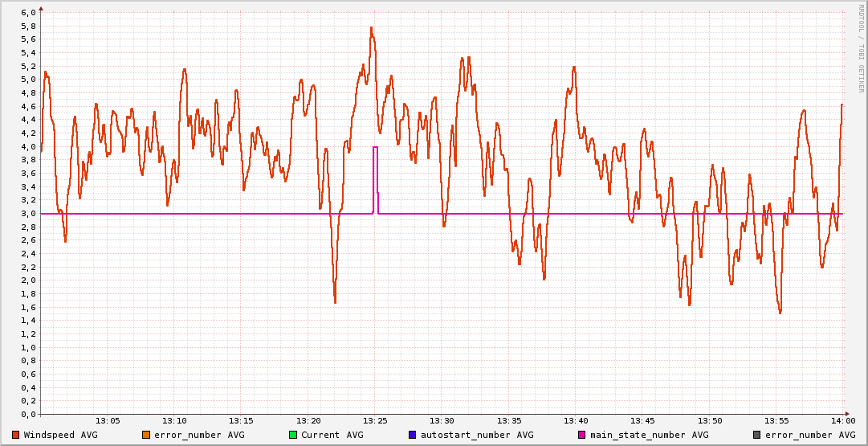Select the Current AVG legend label
The image size is (868, 446).
coord(332,435)
